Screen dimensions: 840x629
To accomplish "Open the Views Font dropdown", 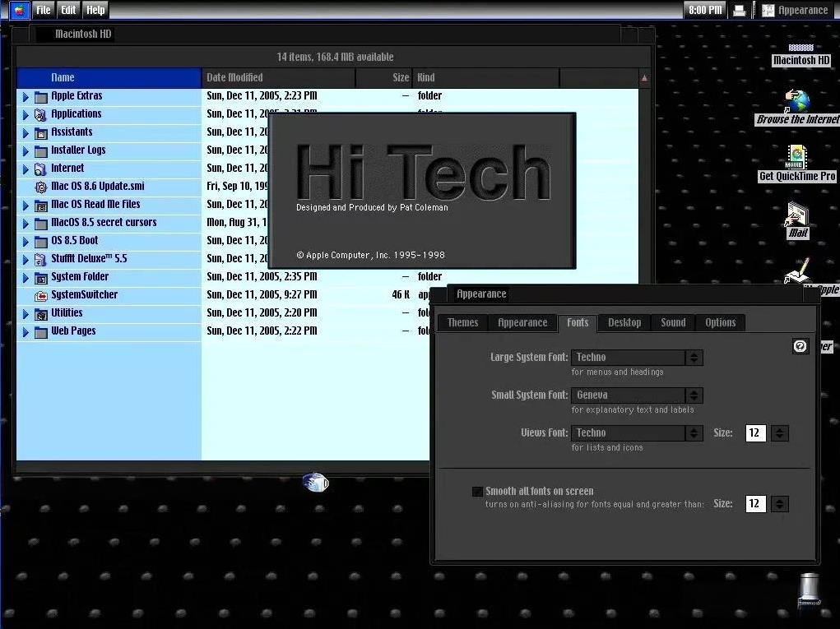I will click(x=637, y=432).
